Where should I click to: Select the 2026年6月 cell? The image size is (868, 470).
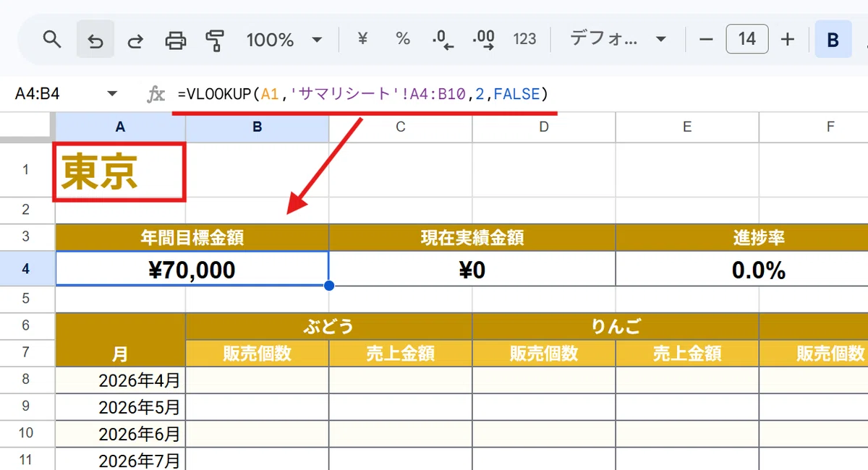(120, 434)
